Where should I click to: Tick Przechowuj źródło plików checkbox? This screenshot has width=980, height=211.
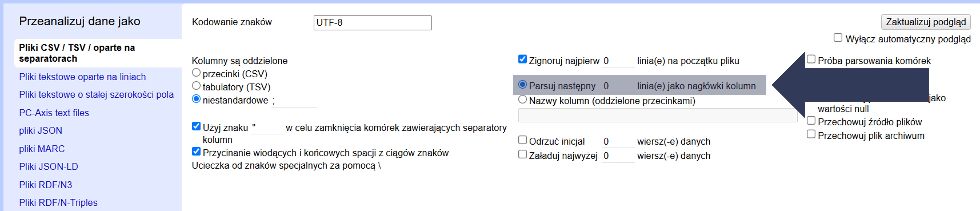(811, 121)
